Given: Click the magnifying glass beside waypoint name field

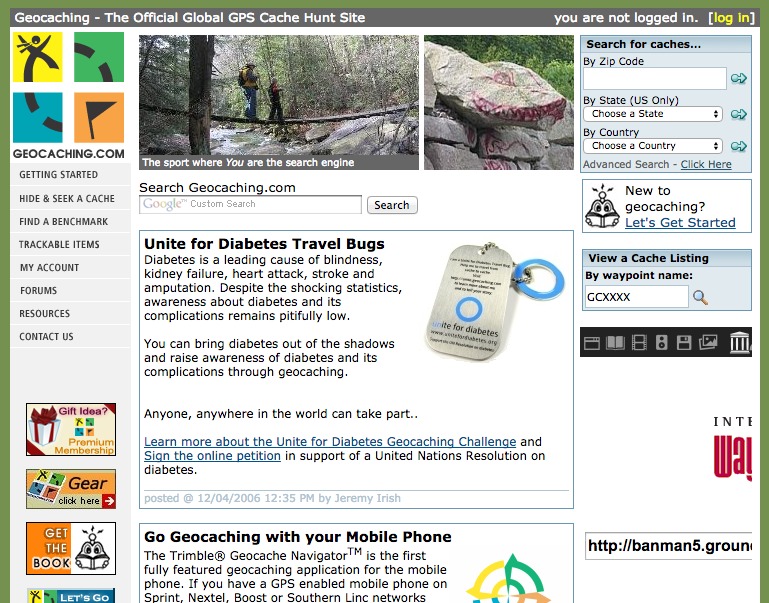Looking at the screenshot, I should point(700,297).
